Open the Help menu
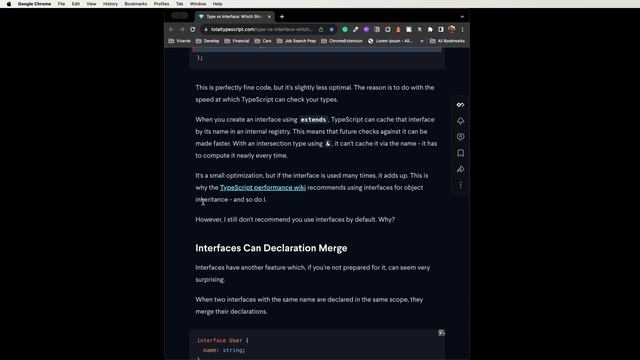Viewport: 640px width, 360px height. (218, 4)
